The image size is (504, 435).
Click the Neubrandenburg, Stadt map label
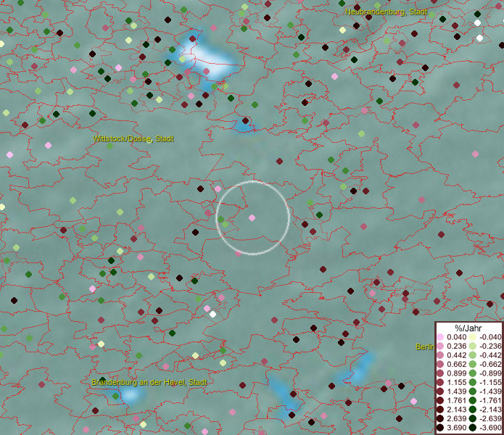point(386,12)
